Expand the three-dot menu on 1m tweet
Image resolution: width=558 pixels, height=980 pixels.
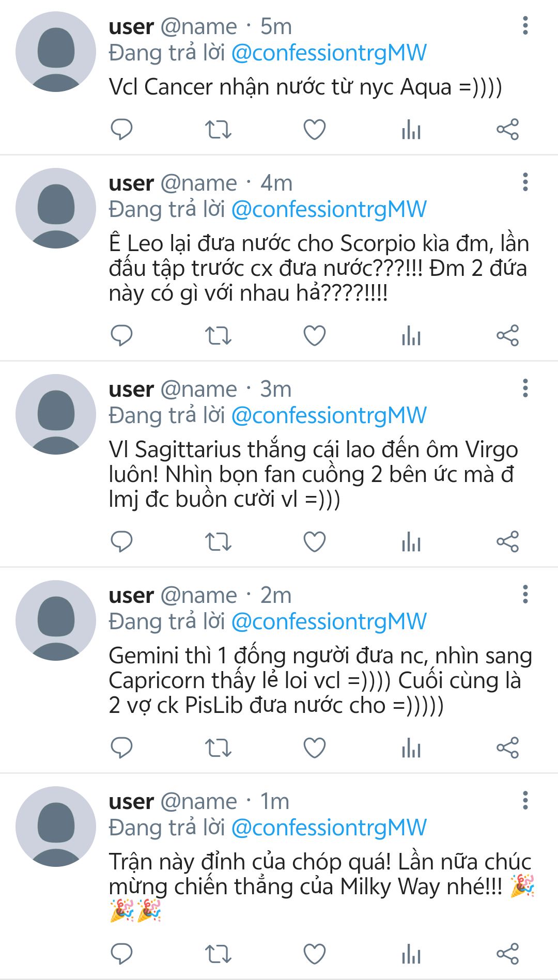coord(525,801)
